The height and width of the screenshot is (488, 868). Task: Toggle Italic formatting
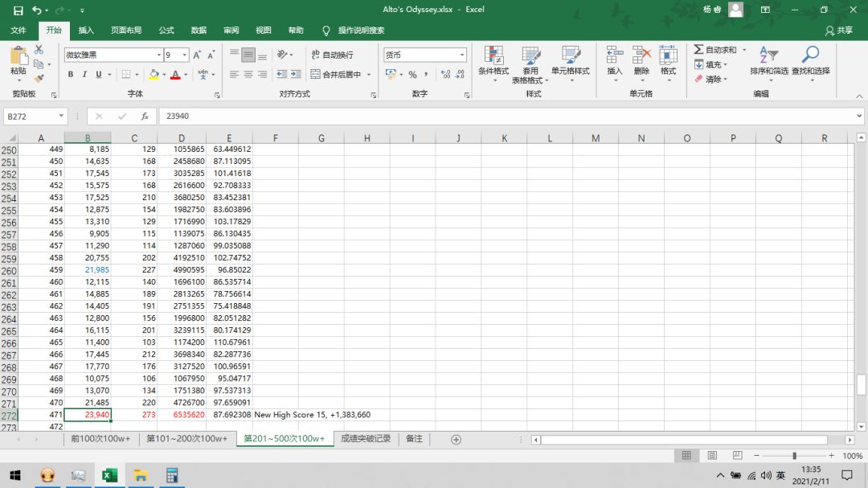tap(84, 75)
